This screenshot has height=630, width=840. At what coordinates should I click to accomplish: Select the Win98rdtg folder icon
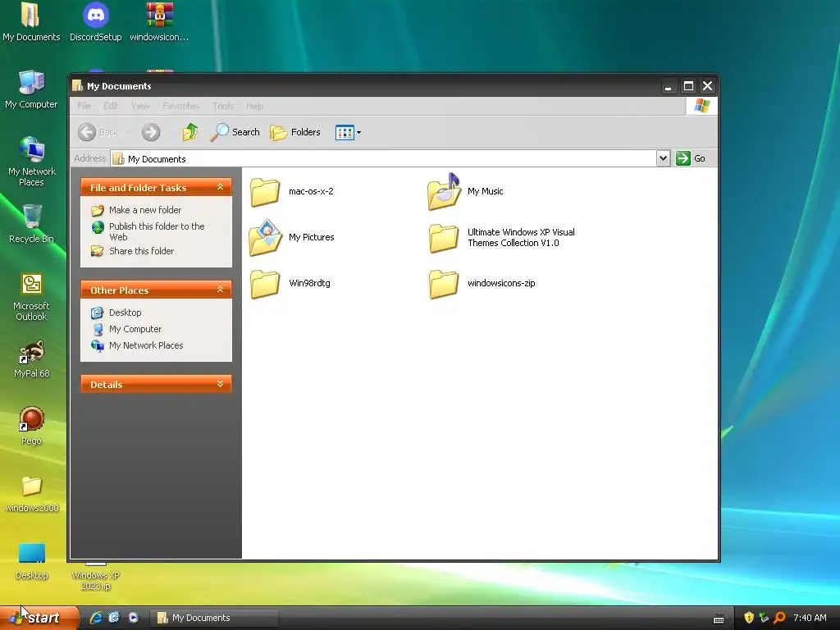pos(265,283)
